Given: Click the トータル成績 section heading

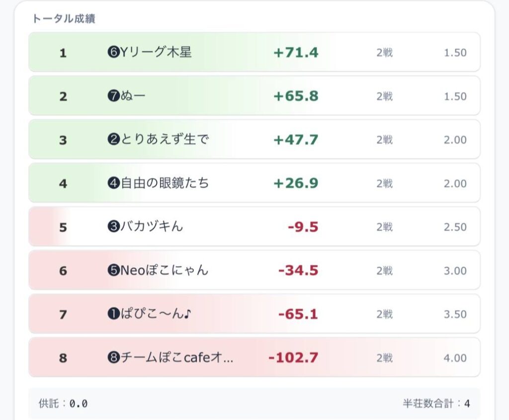Looking at the screenshot, I should coord(64,19).
